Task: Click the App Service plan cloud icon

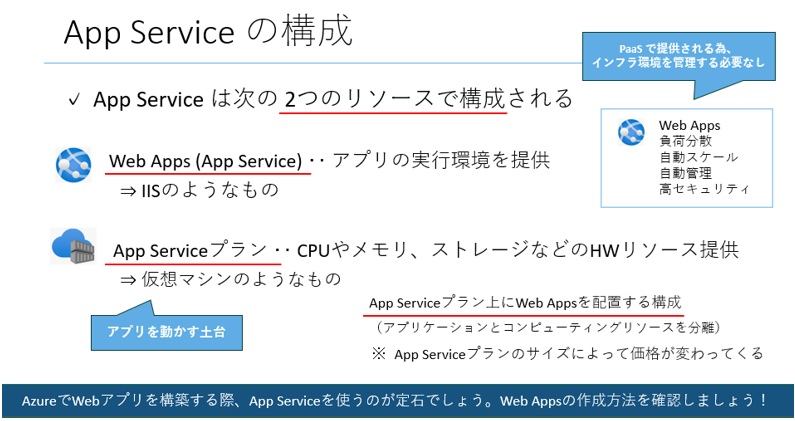Action: (x=74, y=246)
